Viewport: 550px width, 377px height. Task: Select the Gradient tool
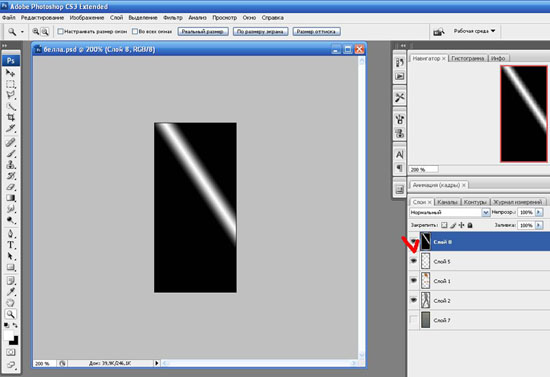[x=11, y=198]
